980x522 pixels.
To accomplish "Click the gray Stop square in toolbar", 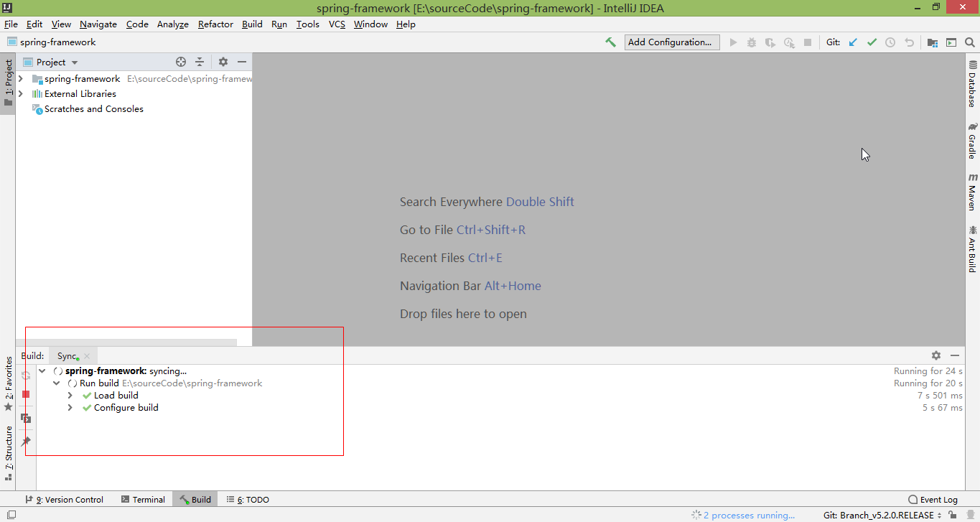I will click(x=808, y=42).
